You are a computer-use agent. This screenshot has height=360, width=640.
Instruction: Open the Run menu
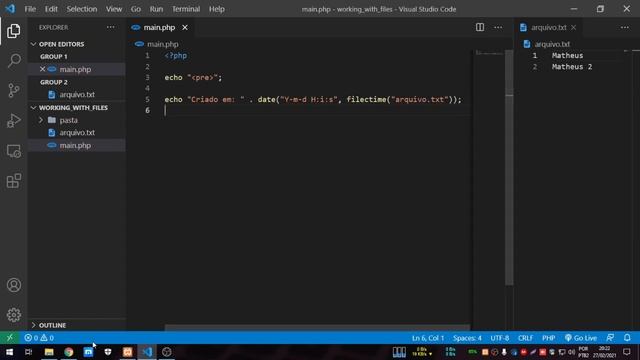[x=156, y=9]
